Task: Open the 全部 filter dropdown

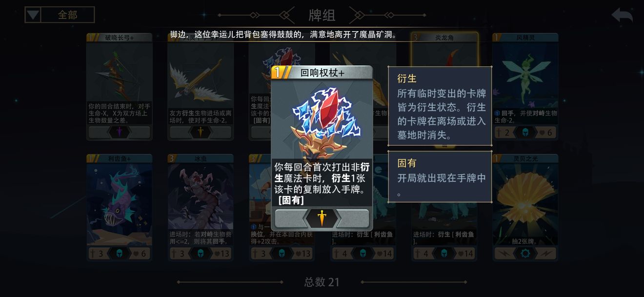Action: [x=60, y=15]
